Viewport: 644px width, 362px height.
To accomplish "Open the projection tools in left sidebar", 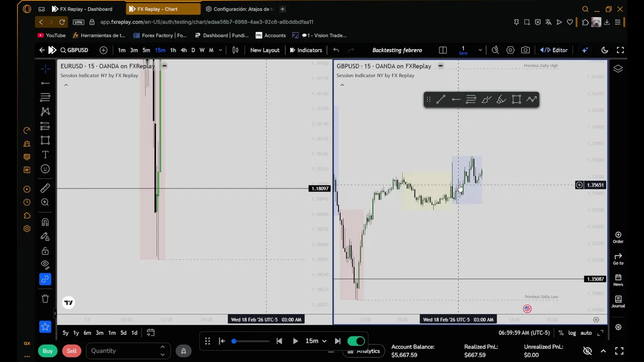I will coord(45,126).
